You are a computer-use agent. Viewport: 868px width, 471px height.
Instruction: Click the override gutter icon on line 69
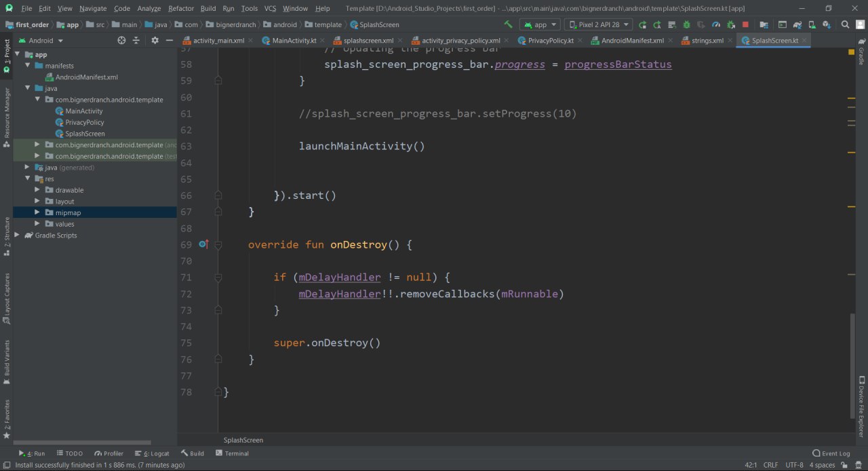point(203,244)
